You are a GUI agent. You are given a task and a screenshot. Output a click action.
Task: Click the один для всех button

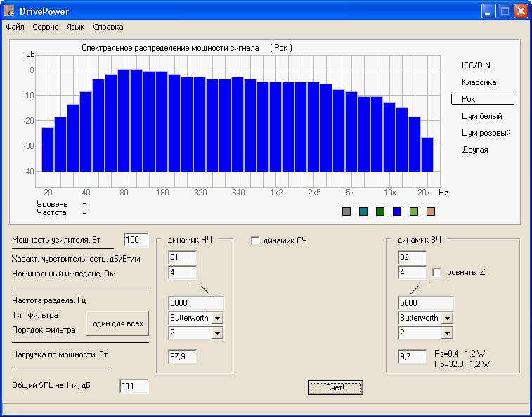[x=118, y=323]
